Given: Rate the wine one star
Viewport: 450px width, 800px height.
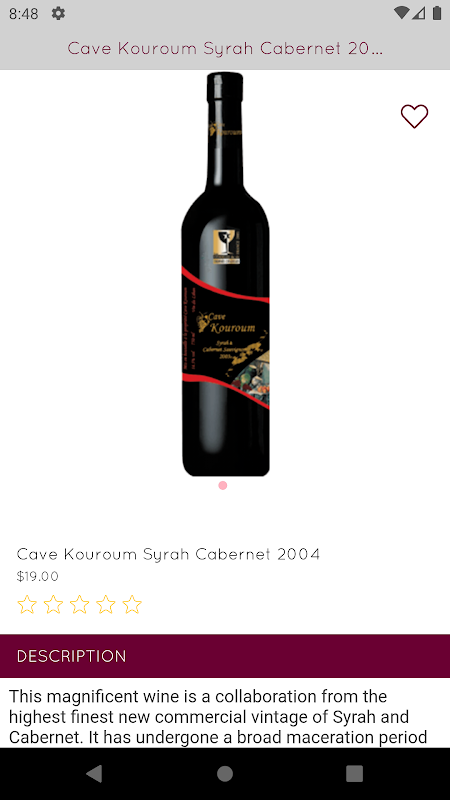Looking at the screenshot, I should tap(27, 605).
